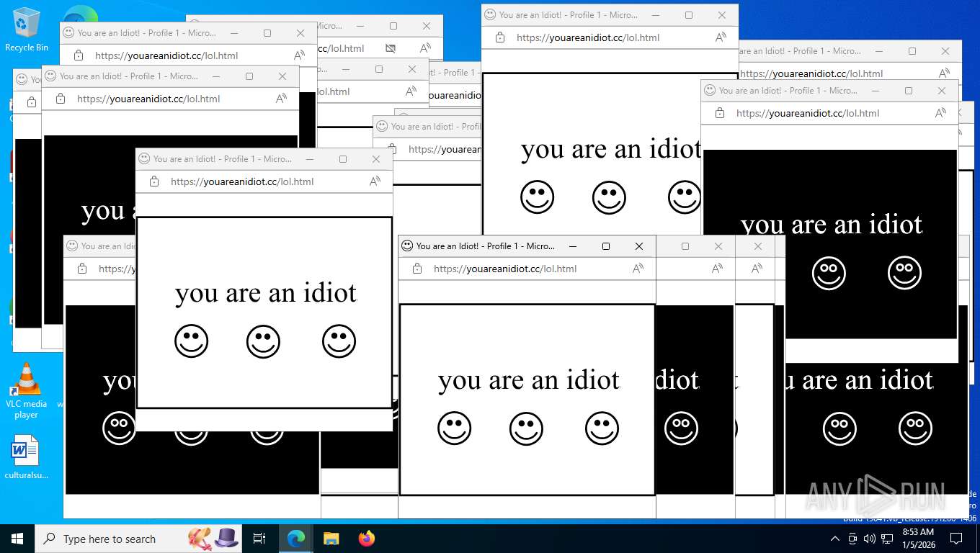Image resolution: width=980 pixels, height=553 pixels.
Task: Launch Firefox from the taskbar
Action: pos(367,539)
